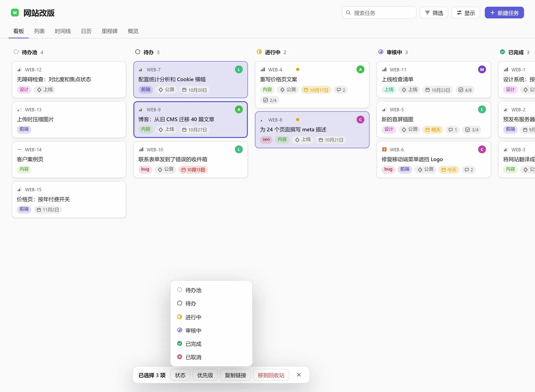This screenshot has height=392, width=535.
Task: Click 新建任务 button
Action: click(x=504, y=13)
